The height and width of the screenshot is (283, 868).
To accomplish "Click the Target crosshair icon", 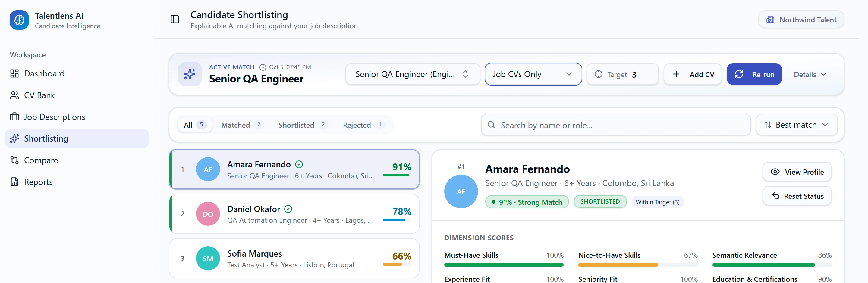I will tap(598, 74).
